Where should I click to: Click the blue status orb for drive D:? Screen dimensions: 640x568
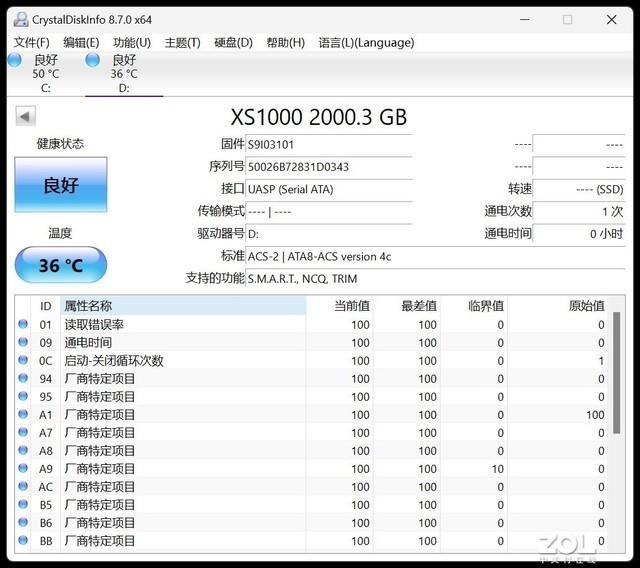pyautogui.click(x=93, y=60)
